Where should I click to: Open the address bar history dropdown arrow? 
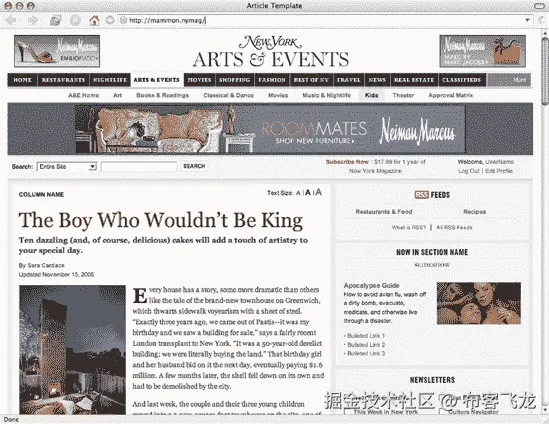527,20
